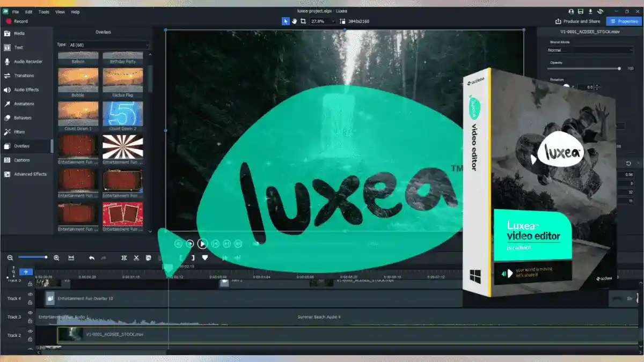Click the zoom out magnifier in timeline
Screen dimensions: 644x362
(x=10, y=258)
